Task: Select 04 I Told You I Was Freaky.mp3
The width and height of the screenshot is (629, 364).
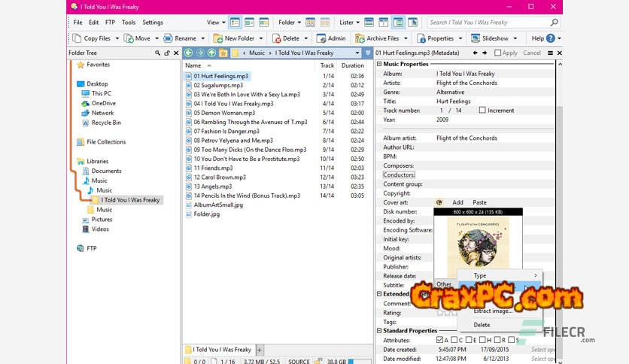Action: pyautogui.click(x=233, y=104)
